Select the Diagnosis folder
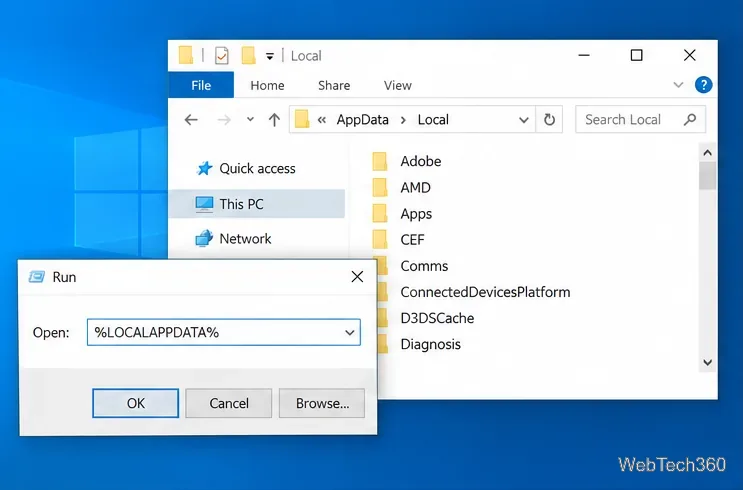This screenshot has height=490, width=743. click(430, 344)
